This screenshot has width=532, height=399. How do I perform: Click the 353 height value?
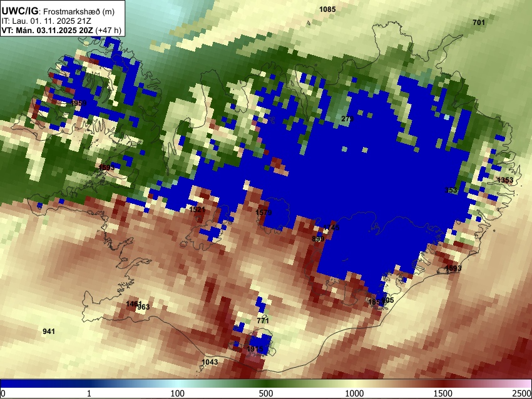point(451,190)
